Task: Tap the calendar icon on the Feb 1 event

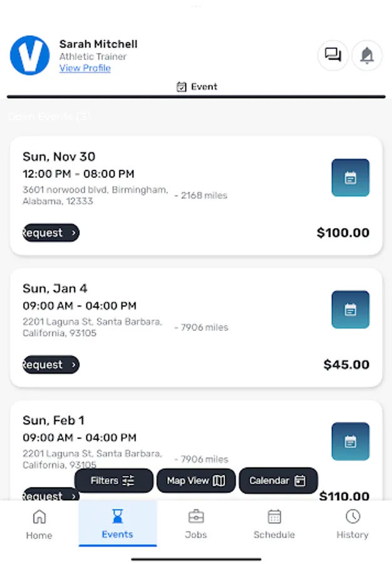Action: click(x=350, y=441)
